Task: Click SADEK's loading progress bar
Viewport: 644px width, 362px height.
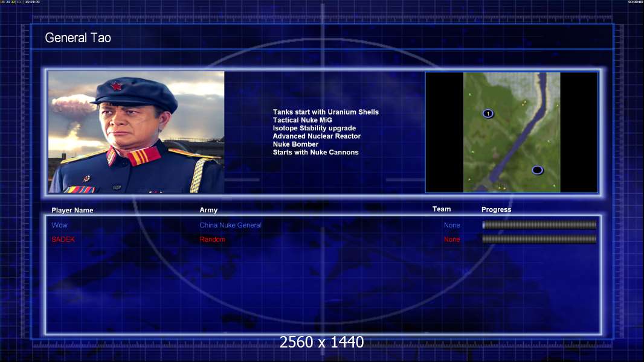Action: [x=539, y=240]
